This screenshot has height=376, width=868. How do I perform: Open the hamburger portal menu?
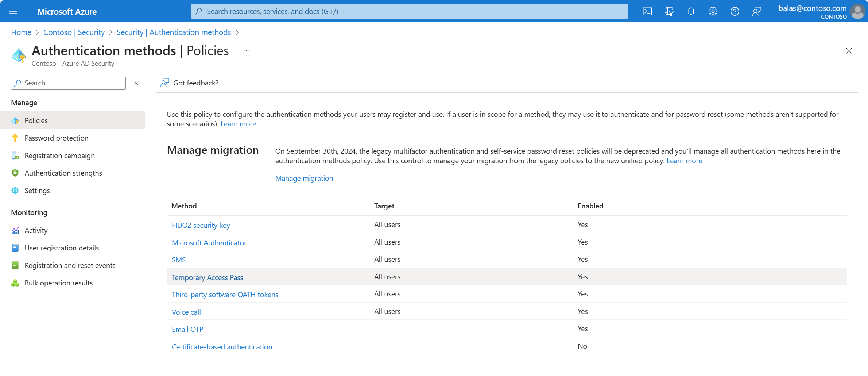[x=13, y=11]
